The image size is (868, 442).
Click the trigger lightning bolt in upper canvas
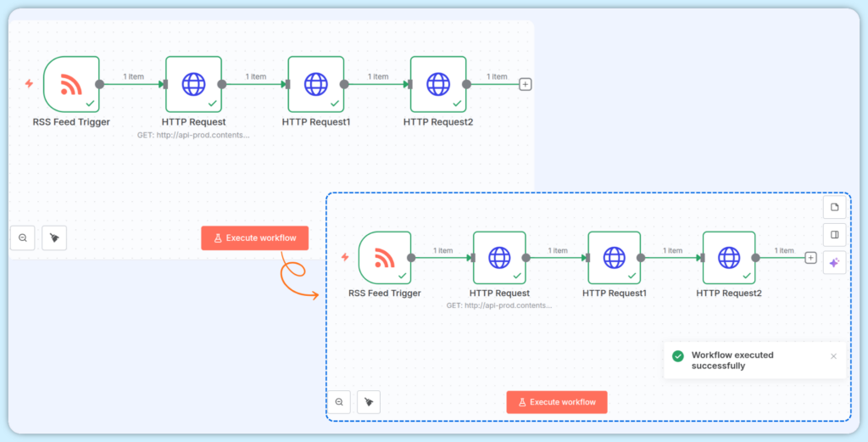(x=29, y=84)
